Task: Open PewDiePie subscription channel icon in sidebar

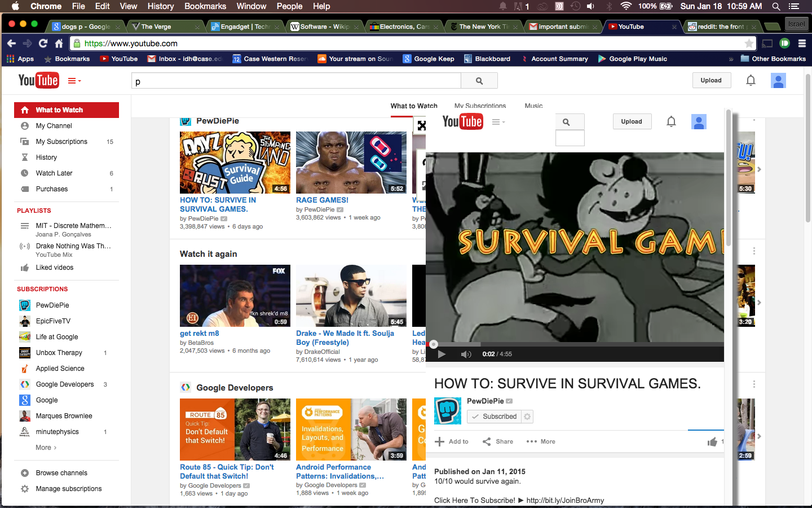Action: [x=25, y=305]
